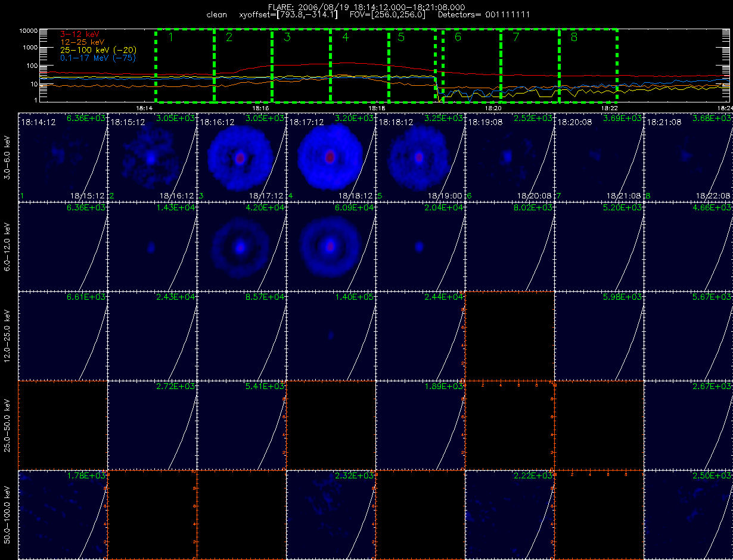
Task: Click the 25-50 keV image with peak 5.41E+03
Action: coord(241,425)
